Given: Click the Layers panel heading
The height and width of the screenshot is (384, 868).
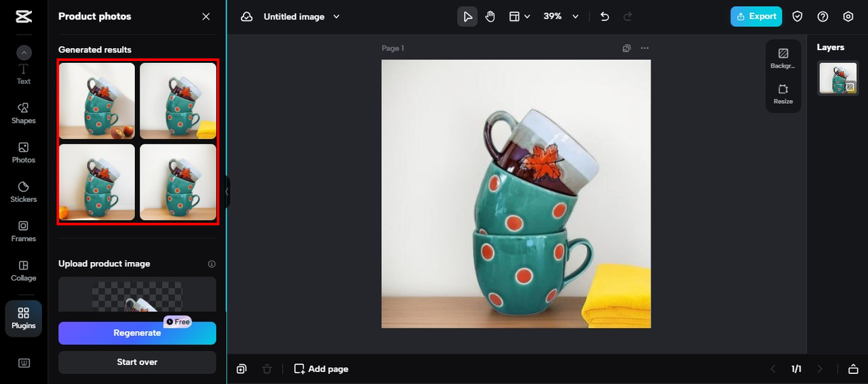Looking at the screenshot, I should point(831,47).
